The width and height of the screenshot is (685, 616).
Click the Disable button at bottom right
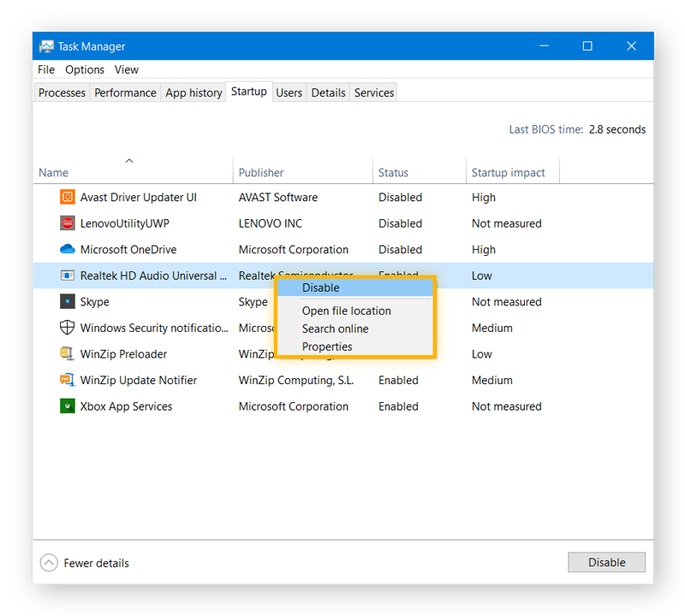pyautogui.click(x=606, y=562)
